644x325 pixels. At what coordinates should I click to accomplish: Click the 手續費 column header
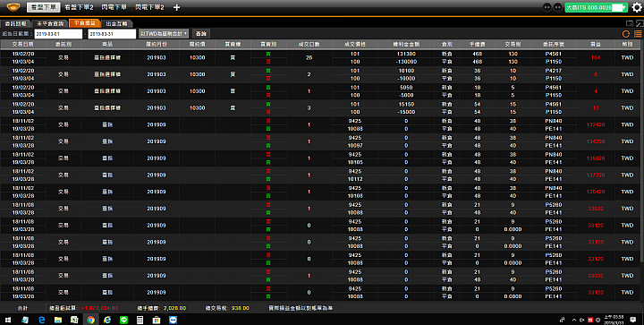tap(478, 44)
